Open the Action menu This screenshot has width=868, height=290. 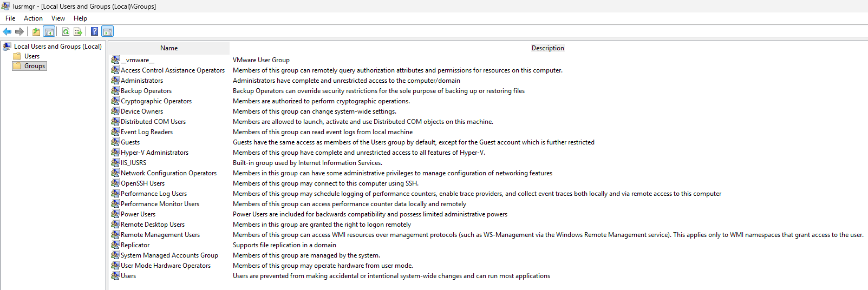tap(33, 18)
